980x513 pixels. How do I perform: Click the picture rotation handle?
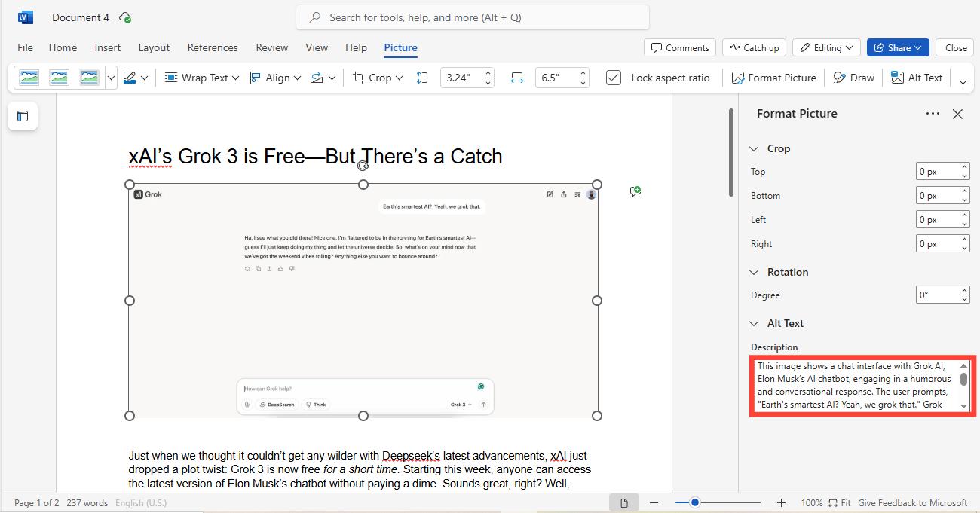click(363, 166)
